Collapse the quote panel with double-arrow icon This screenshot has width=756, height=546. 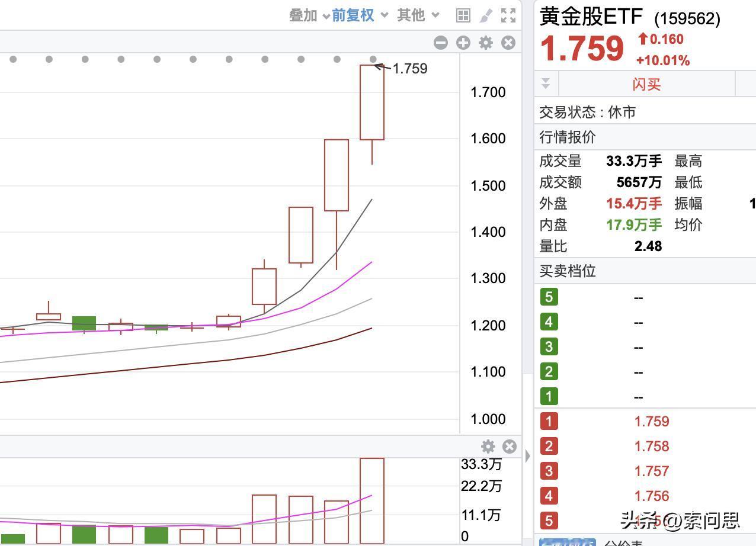coord(544,83)
